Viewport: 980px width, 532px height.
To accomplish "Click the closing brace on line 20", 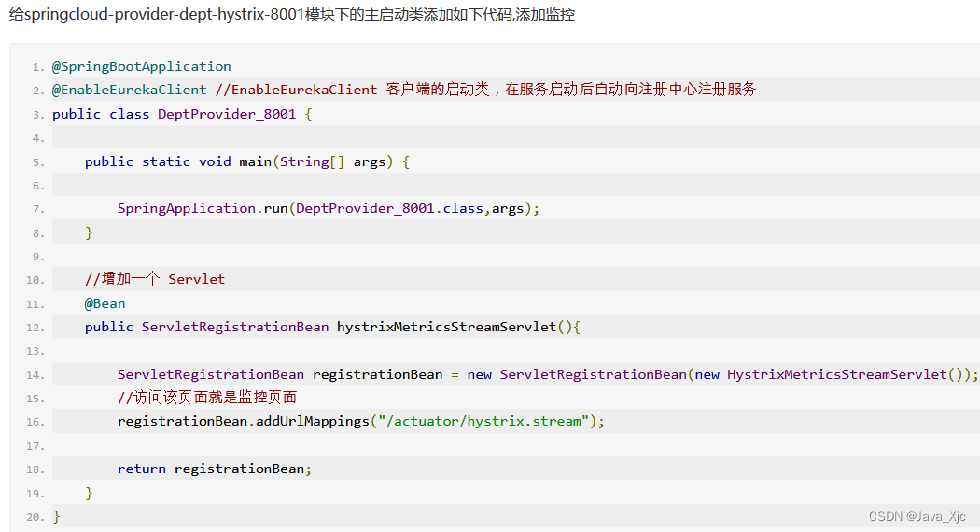I will 56,516.
